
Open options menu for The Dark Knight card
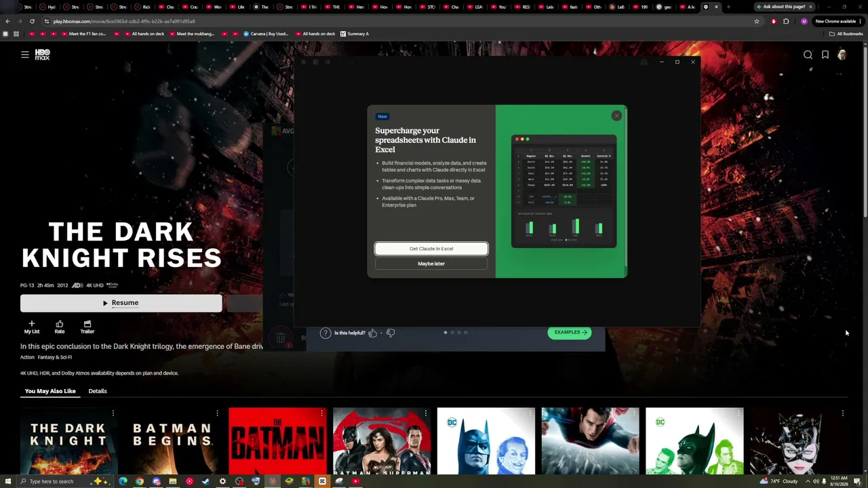pyautogui.click(x=113, y=413)
